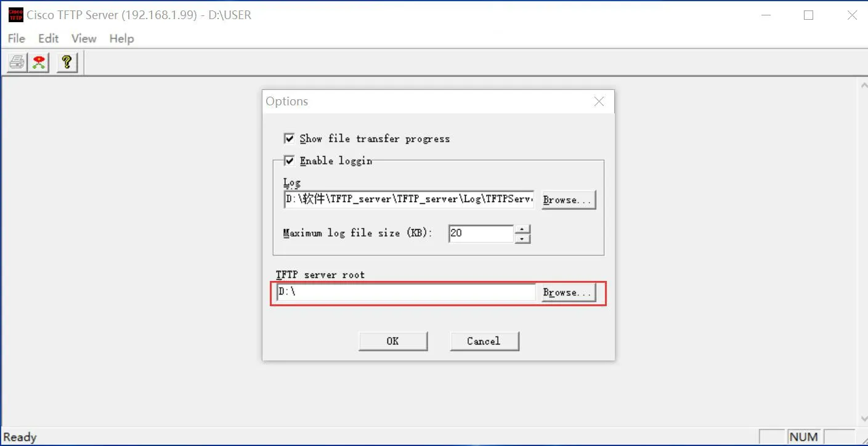Increase maximum log file size with up arrow

(x=522, y=230)
